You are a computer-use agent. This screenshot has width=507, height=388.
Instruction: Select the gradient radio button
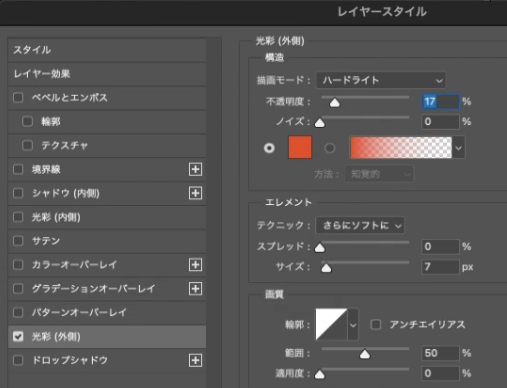tap(330, 148)
